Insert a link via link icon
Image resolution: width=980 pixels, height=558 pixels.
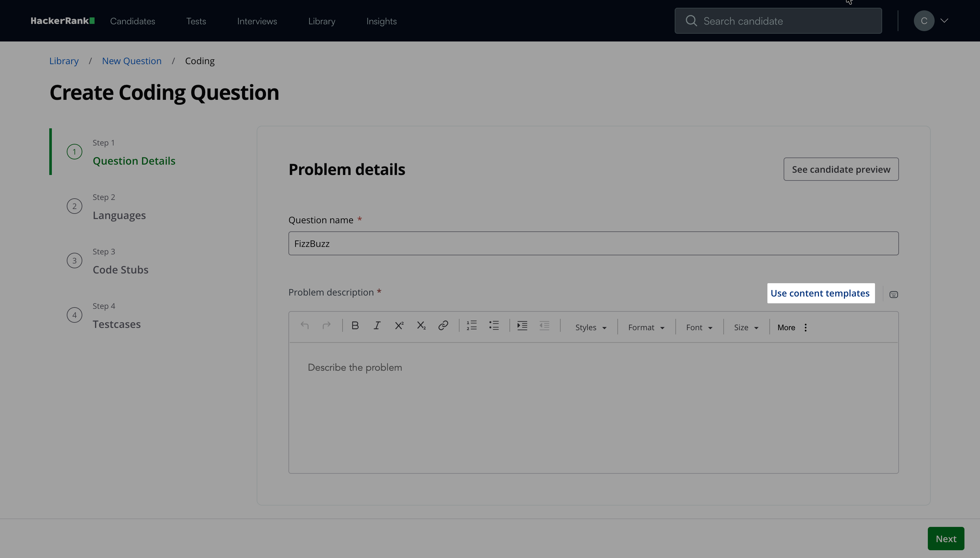443,326
